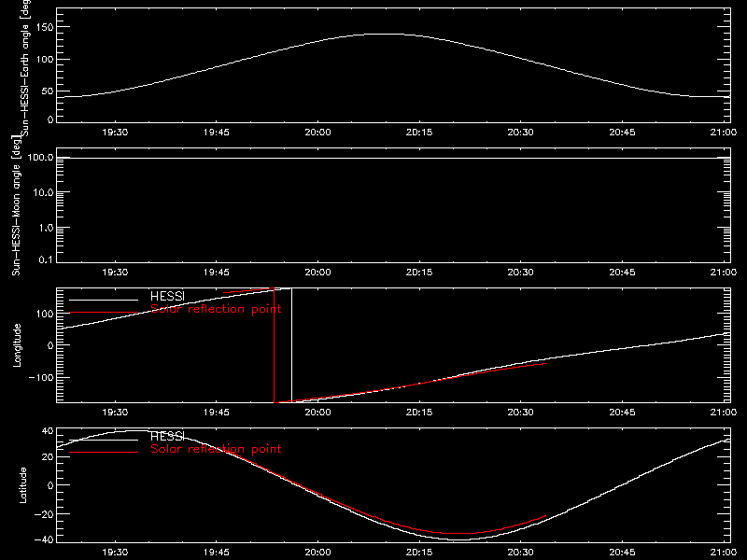
Task: Click the 10.0 tick in Moon angle plot
Action: [43, 193]
